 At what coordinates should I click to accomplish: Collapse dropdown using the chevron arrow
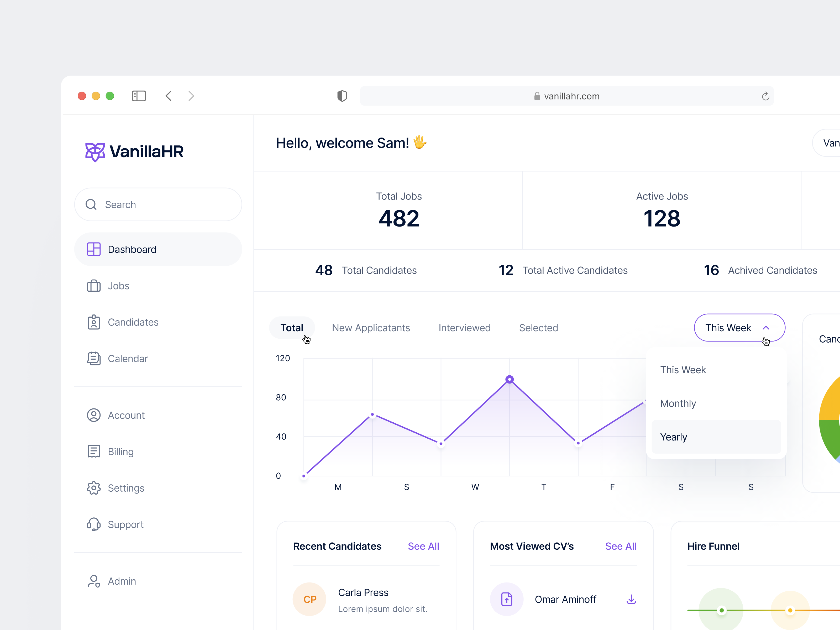click(766, 328)
